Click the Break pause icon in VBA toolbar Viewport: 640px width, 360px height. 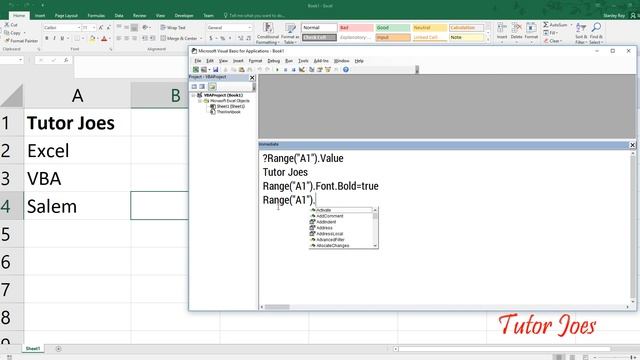click(285, 70)
